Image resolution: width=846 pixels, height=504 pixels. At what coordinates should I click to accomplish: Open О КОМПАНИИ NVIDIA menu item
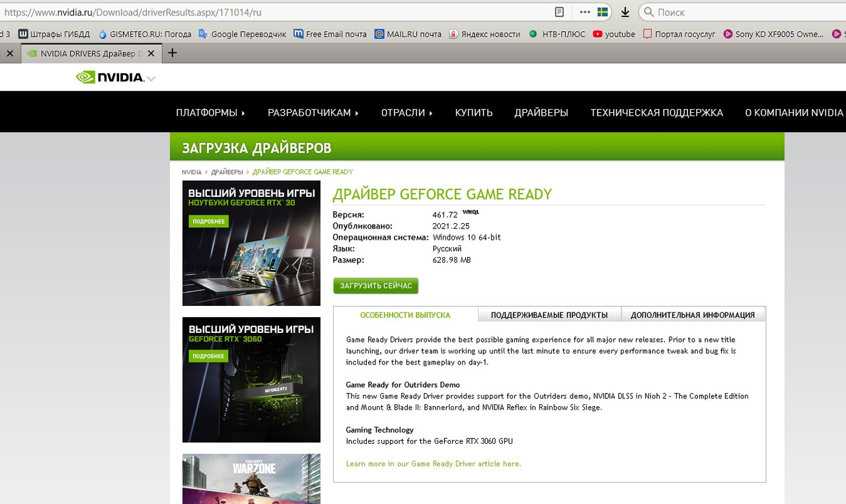click(794, 112)
